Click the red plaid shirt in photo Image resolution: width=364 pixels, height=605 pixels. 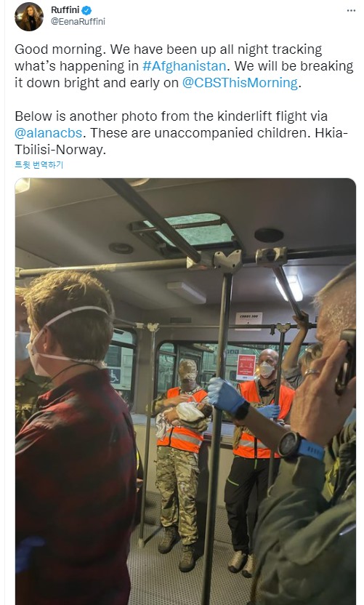pyautogui.click(x=76, y=486)
